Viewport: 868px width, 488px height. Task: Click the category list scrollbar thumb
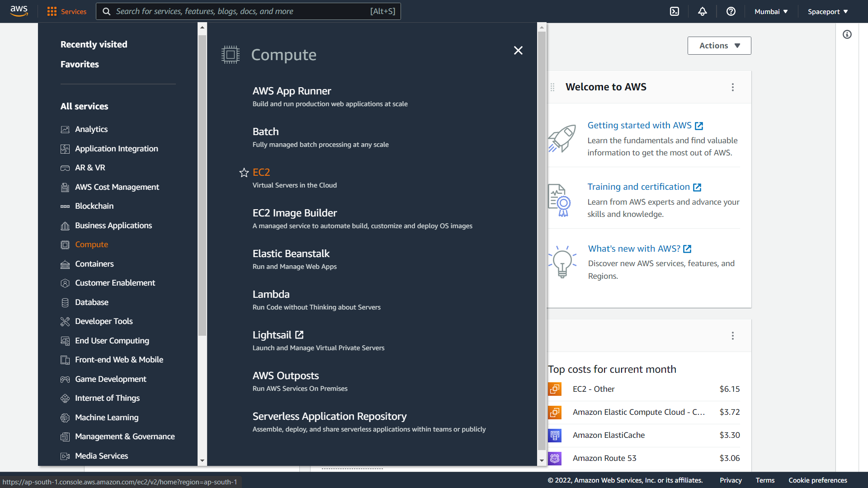pos(202,185)
